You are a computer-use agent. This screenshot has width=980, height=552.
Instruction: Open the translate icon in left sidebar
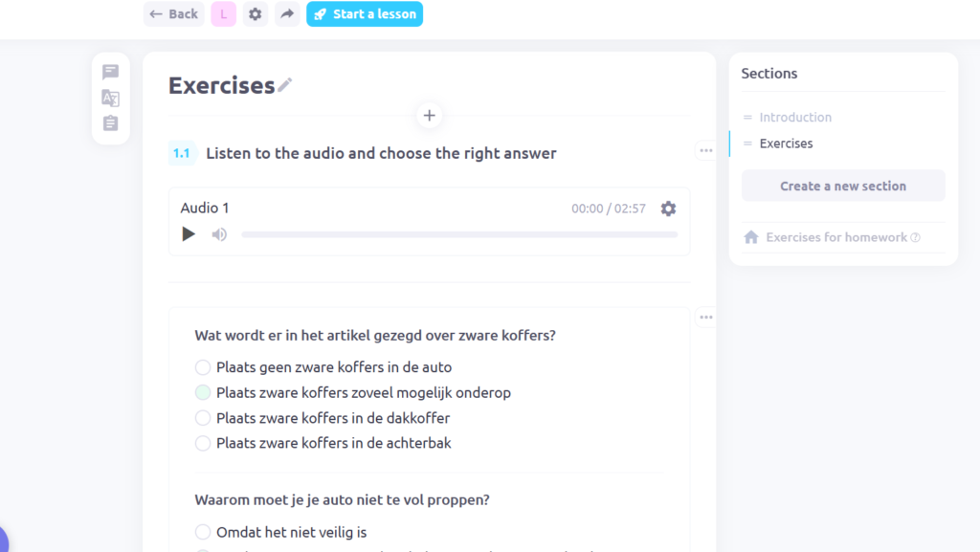111,98
